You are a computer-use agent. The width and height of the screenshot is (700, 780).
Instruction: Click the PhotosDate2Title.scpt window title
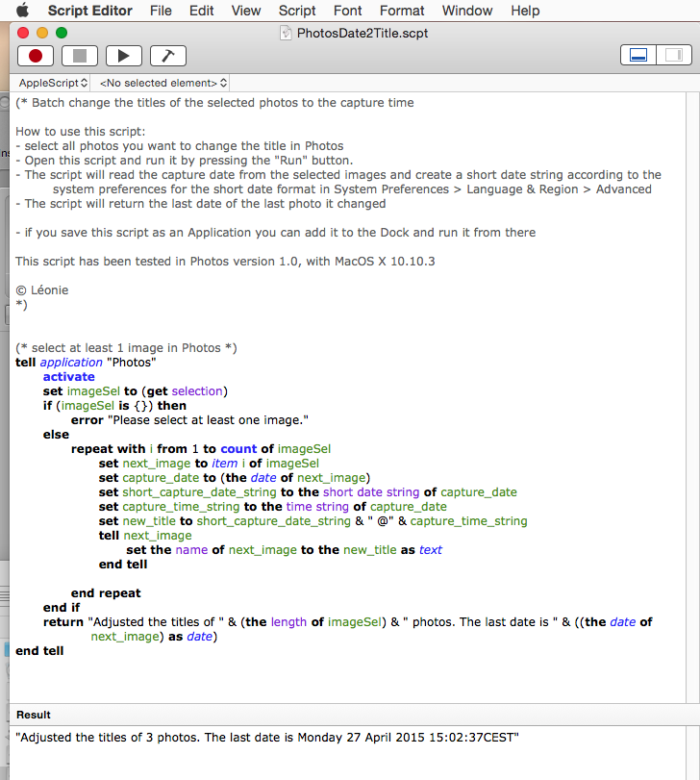pos(362,34)
